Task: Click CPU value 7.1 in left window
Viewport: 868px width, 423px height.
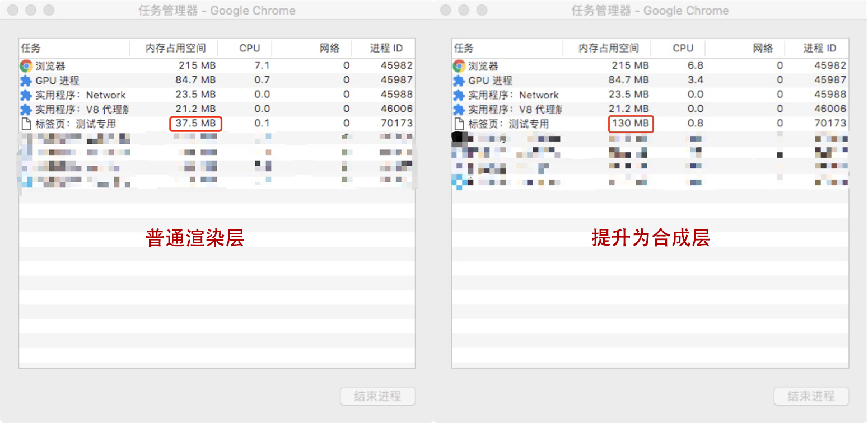Action: (262, 65)
